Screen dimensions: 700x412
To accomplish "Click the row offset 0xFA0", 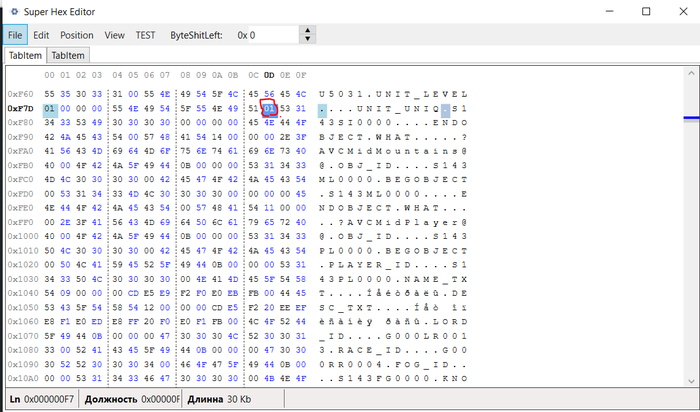I will click(x=20, y=148).
